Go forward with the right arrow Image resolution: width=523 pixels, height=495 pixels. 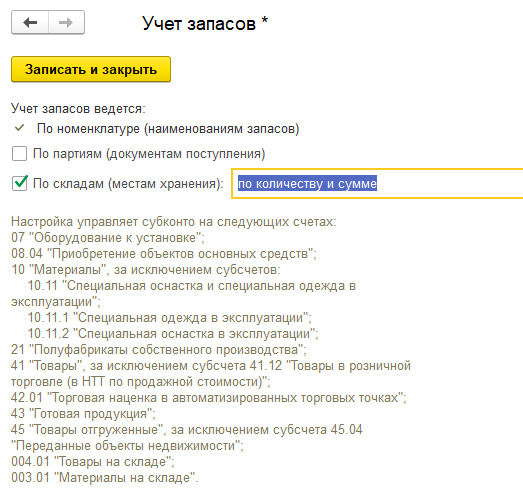tap(66, 22)
